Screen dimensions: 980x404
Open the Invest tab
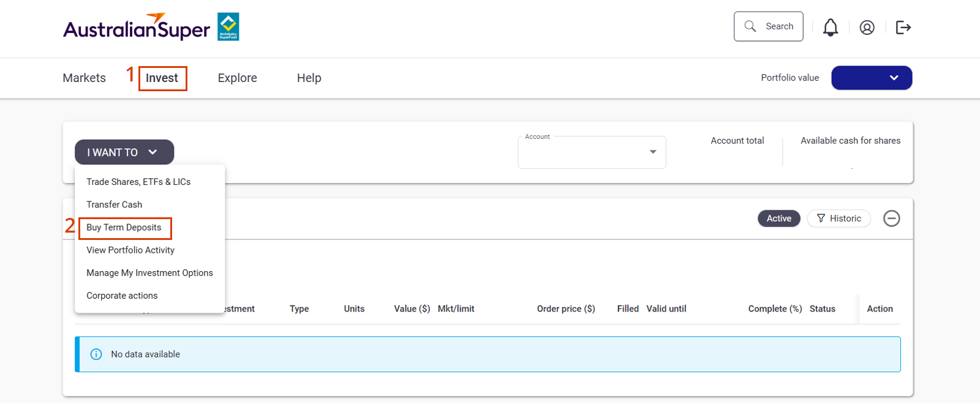(162, 78)
